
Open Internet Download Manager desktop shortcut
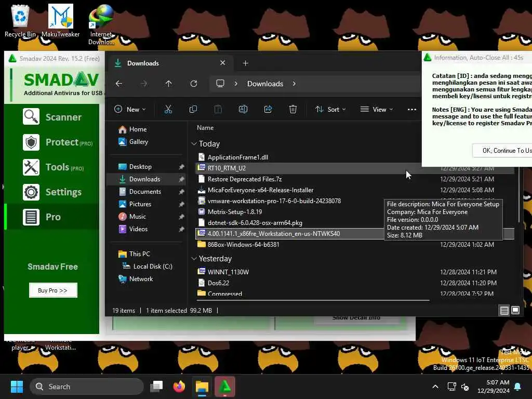click(101, 24)
